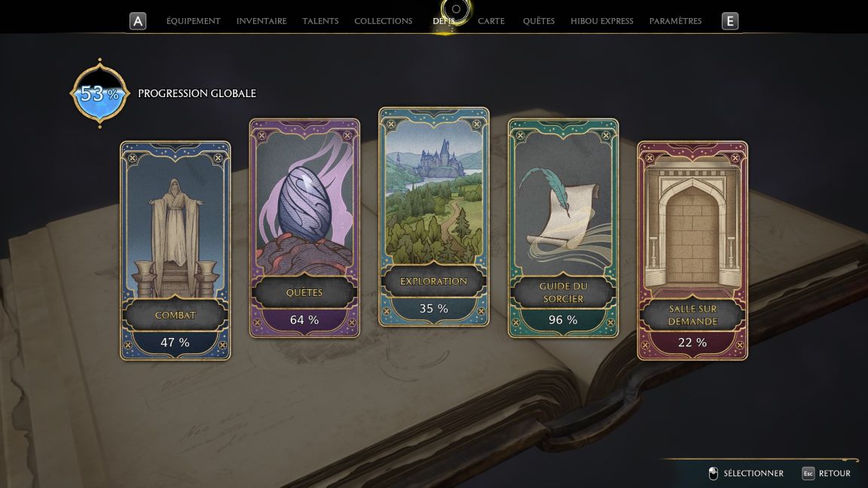Click the Esc key icon beside Retour
The width and height of the screenshot is (868, 488).
(x=808, y=473)
